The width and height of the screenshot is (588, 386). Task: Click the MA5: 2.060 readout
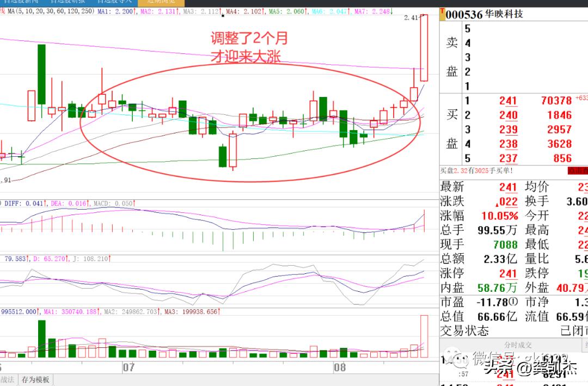[x=288, y=11]
